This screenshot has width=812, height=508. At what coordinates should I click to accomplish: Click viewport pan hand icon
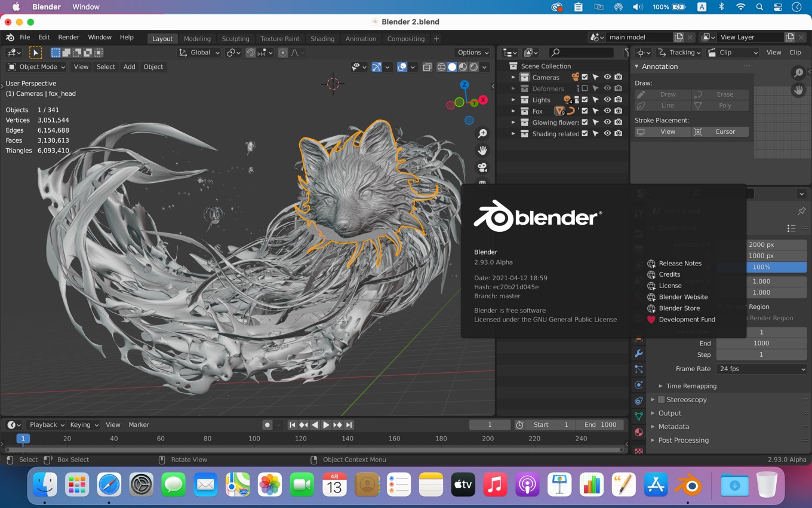pos(482,151)
